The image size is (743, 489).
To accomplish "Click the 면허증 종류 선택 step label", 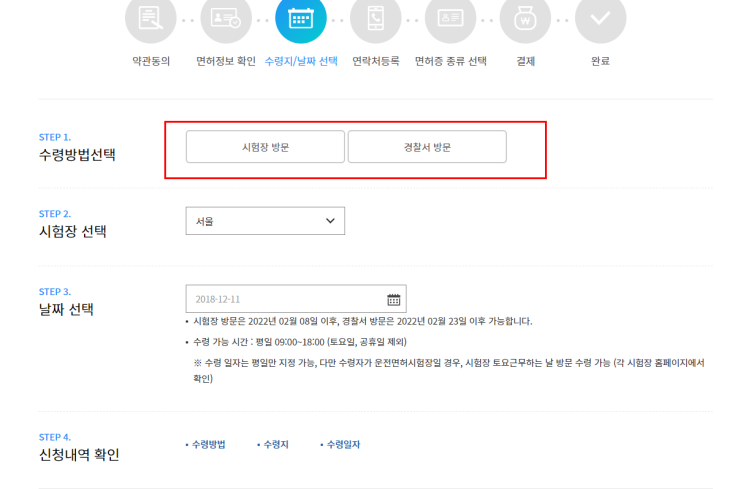I will click(x=451, y=61).
